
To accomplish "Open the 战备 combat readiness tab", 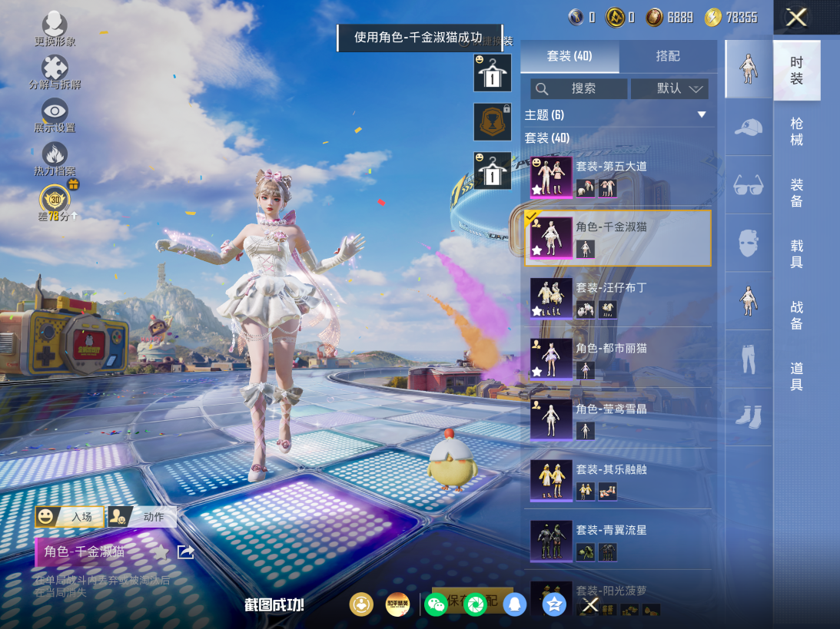I will coord(797,316).
